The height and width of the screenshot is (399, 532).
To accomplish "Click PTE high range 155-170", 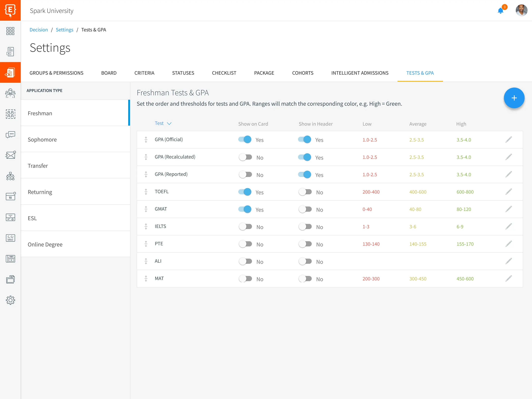I will click(465, 244).
